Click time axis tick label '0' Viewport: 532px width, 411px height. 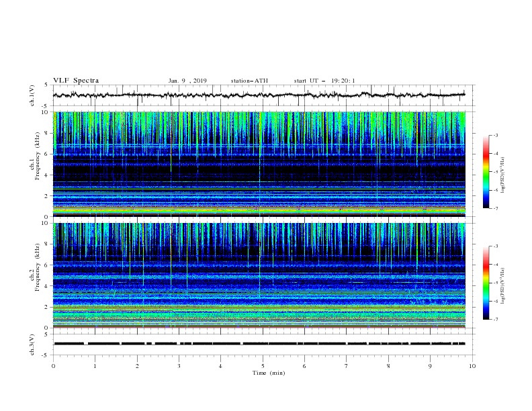tap(53, 366)
